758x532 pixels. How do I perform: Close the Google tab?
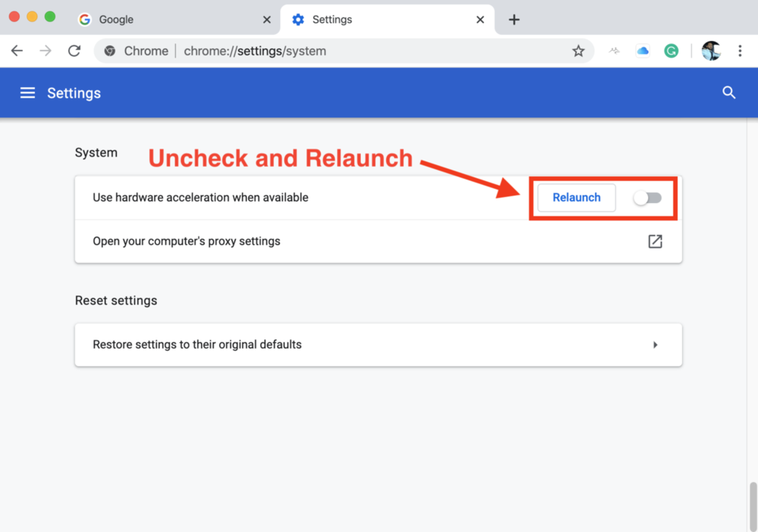[266, 20]
